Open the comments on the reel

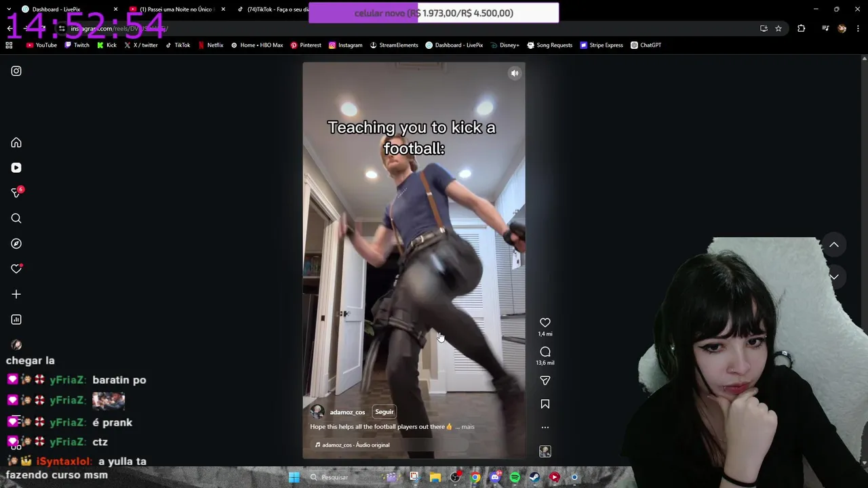(545, 352)
